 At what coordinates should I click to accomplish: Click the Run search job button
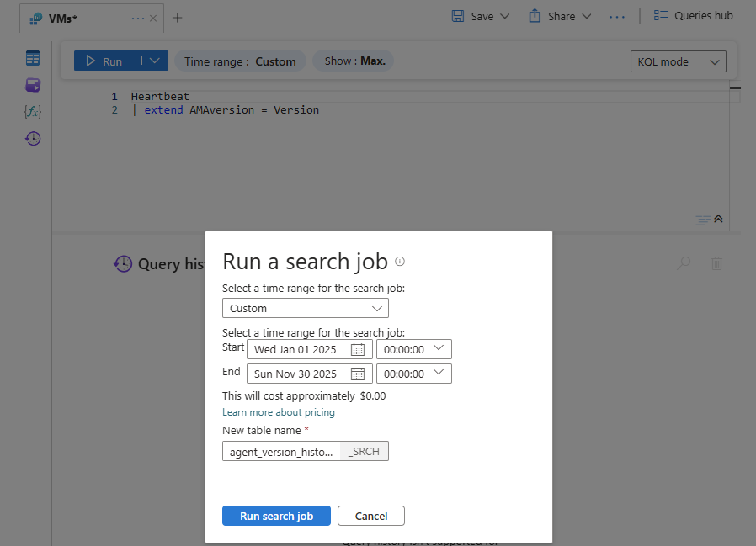coord(276,516)
